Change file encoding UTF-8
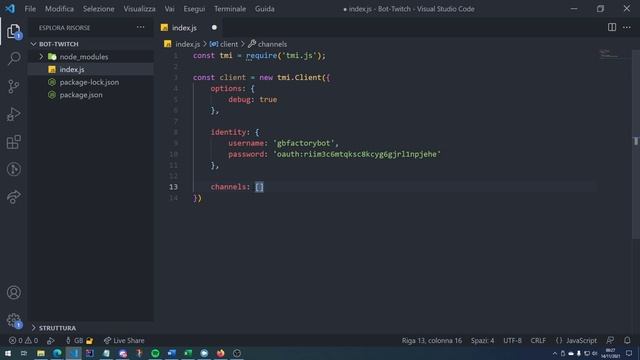Screen dimensions: 640x360 [512, 340]
